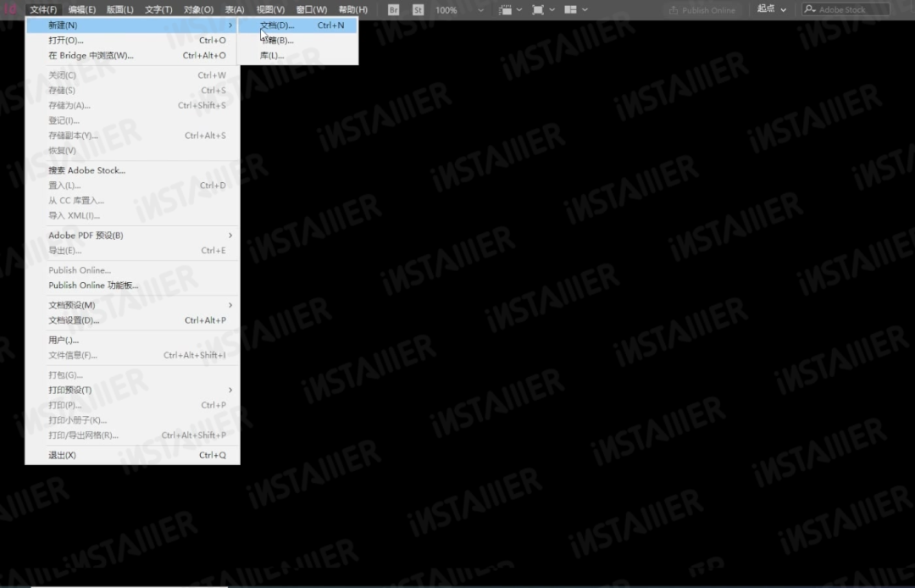Select 存储副本(Y)... menu item
Image resolution: width=915 pixels, height=588 pixels.
tap(132, 136)
